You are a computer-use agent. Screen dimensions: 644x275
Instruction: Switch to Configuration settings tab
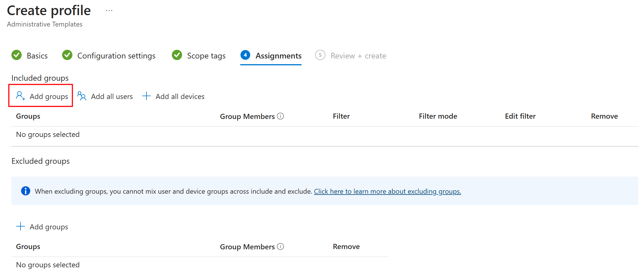(116, 56)
